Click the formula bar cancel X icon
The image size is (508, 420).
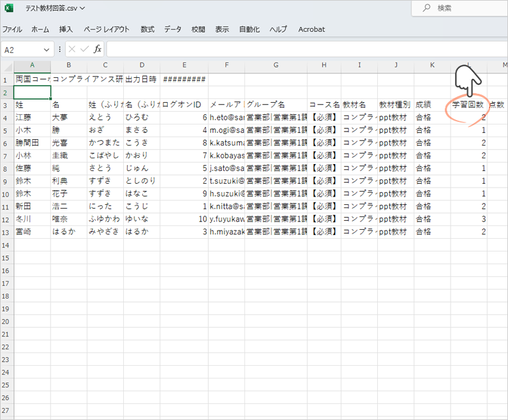point(72,49)
